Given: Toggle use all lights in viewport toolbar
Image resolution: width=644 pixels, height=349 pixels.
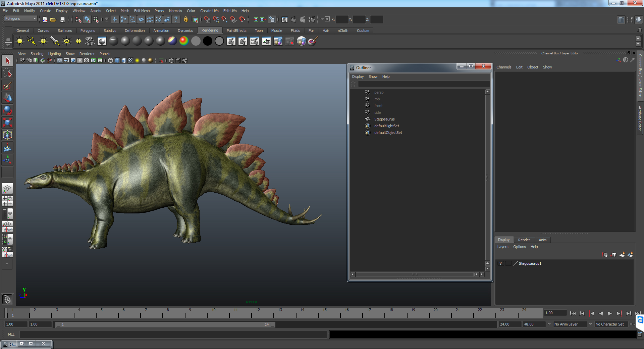Looking at the screenshot, I should pyautogui.click(x=137, y=60).
